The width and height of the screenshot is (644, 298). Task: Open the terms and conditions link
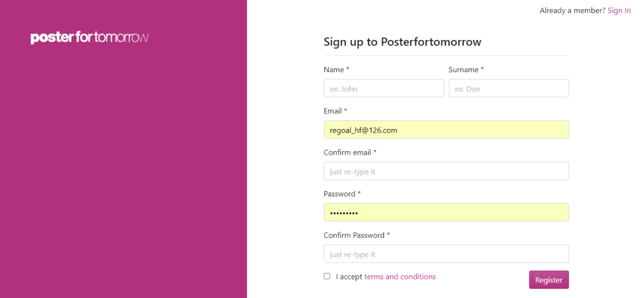click(x=400, y=277)
